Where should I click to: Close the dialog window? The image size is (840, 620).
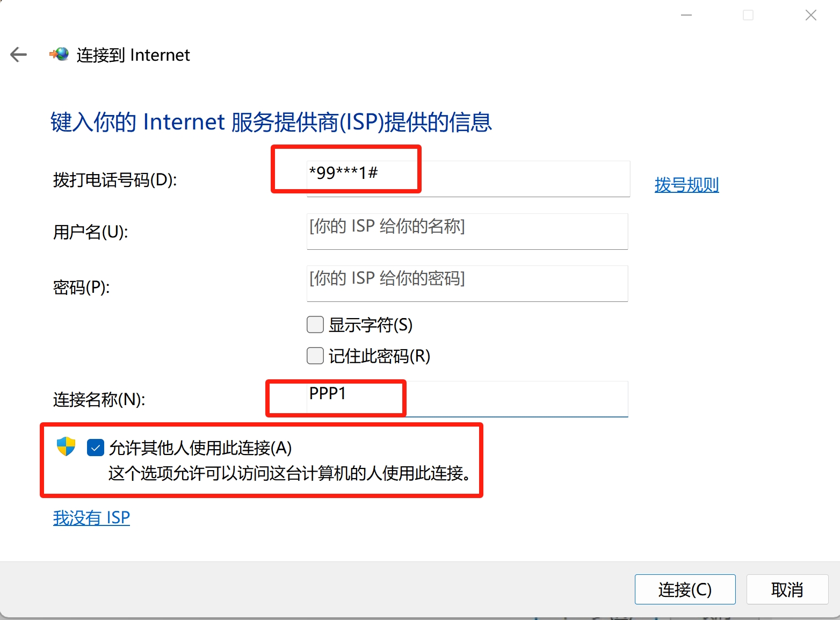tap(810, 15)
